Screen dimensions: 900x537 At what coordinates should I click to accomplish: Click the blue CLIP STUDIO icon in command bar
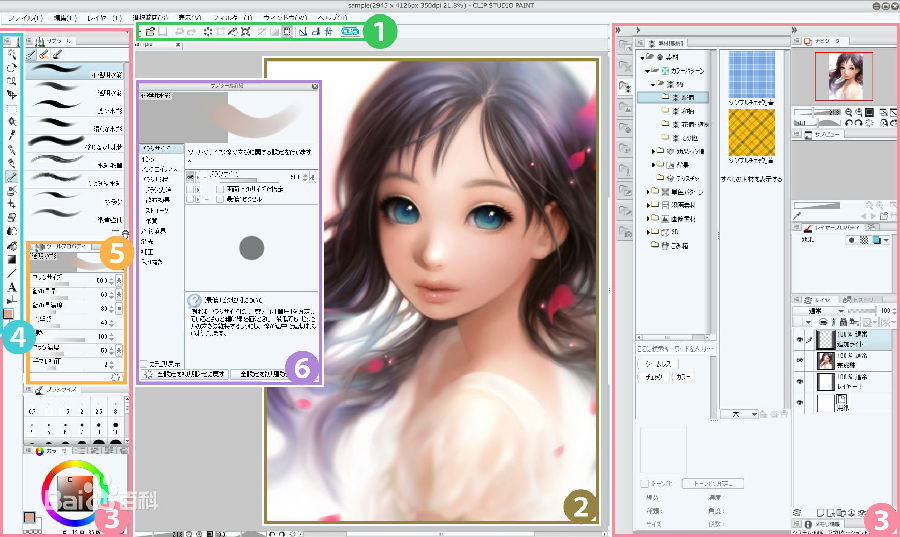click(350, 32)
